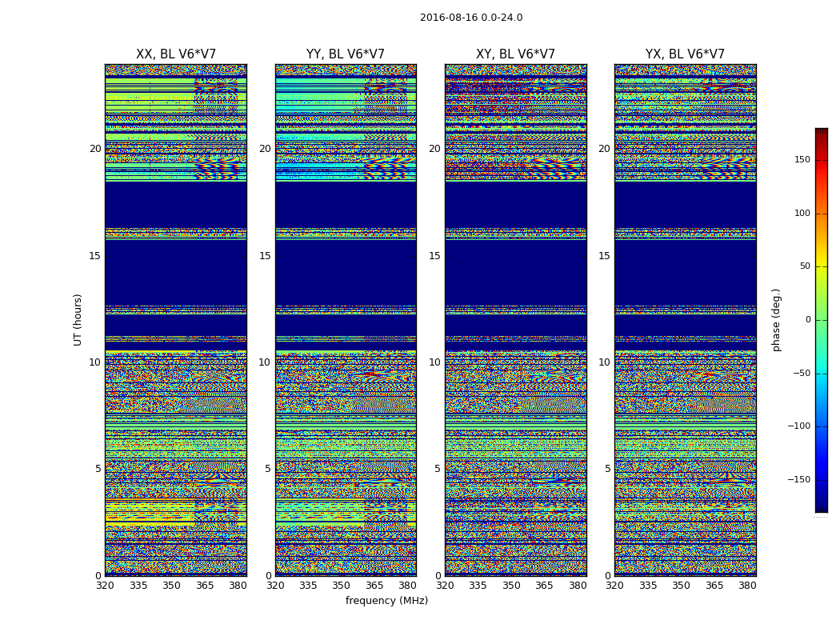Click the '335' frequency tick of YX plot

[x=648, y=586]
